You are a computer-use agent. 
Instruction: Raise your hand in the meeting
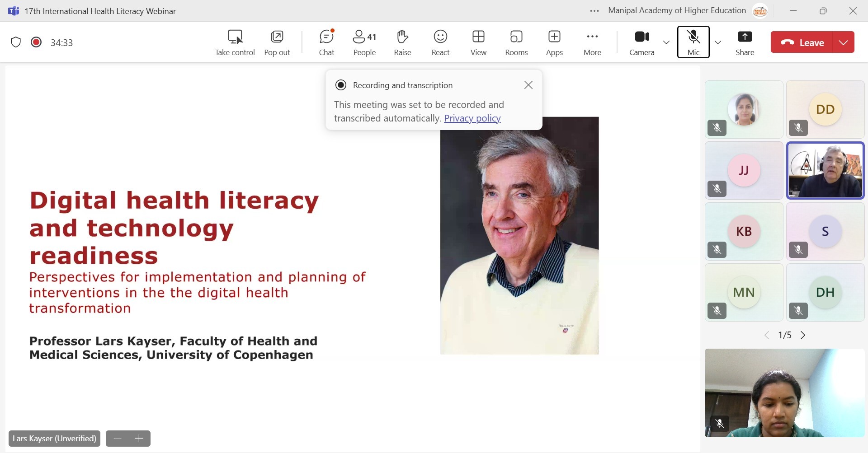click(x=402, y=42)
